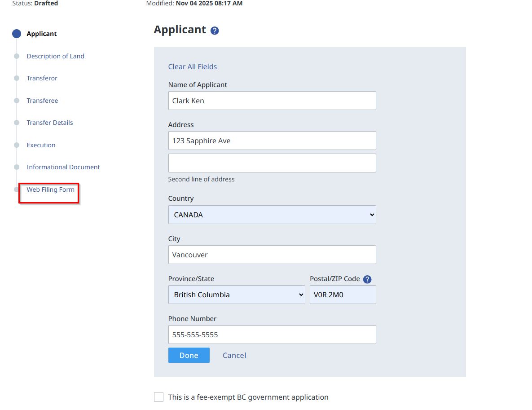532x410 pixels.
Task: Jump to the Execution step
Action: coord(41,145)
